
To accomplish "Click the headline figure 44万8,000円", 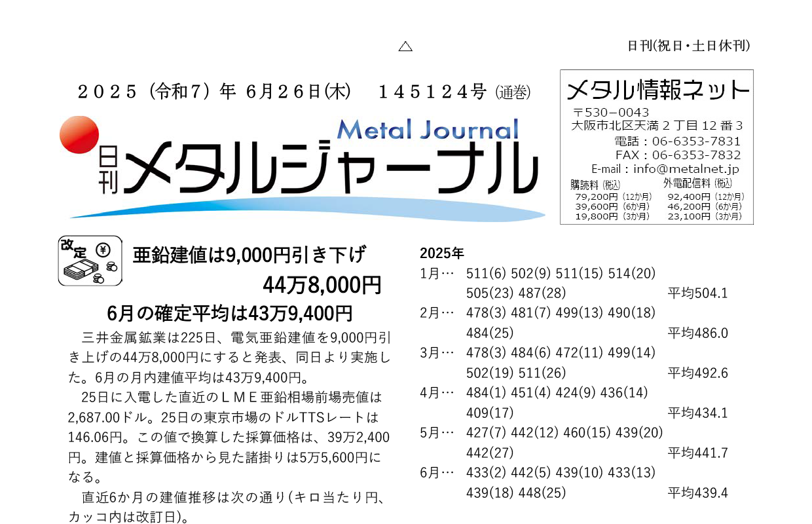I will [x=322, y=285].
